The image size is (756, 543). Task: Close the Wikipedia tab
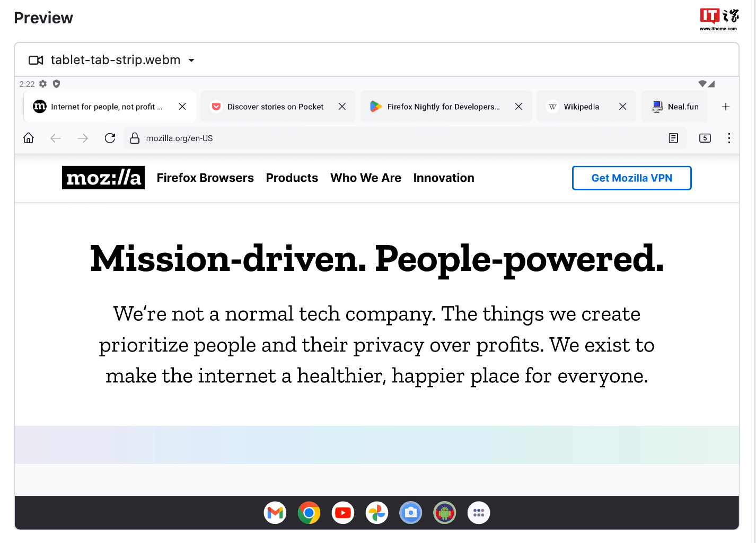623,107
